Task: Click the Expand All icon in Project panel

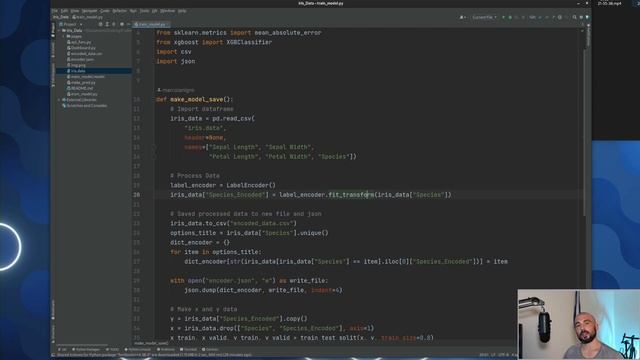Action: pyautogui.click(x=107, y=24)
